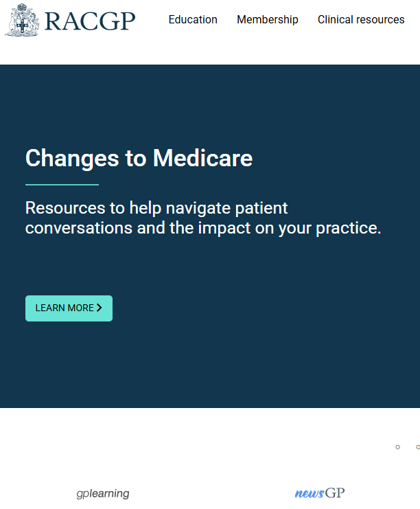This screenshot has height=509, width=420.
Task: Click the RACGP wordmark text logo
Action: pyautogui.click(x=90, y=21)
